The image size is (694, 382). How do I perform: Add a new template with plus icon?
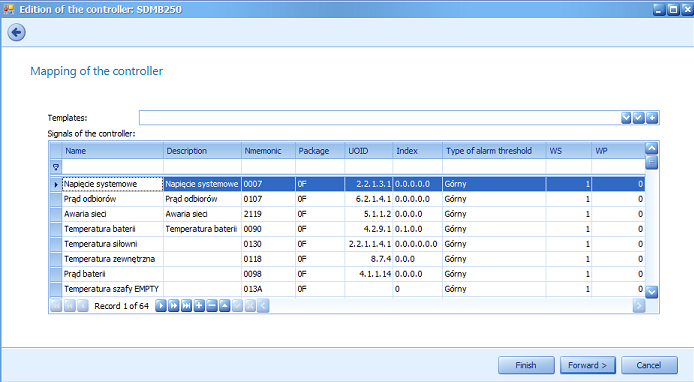pos(652,118)
